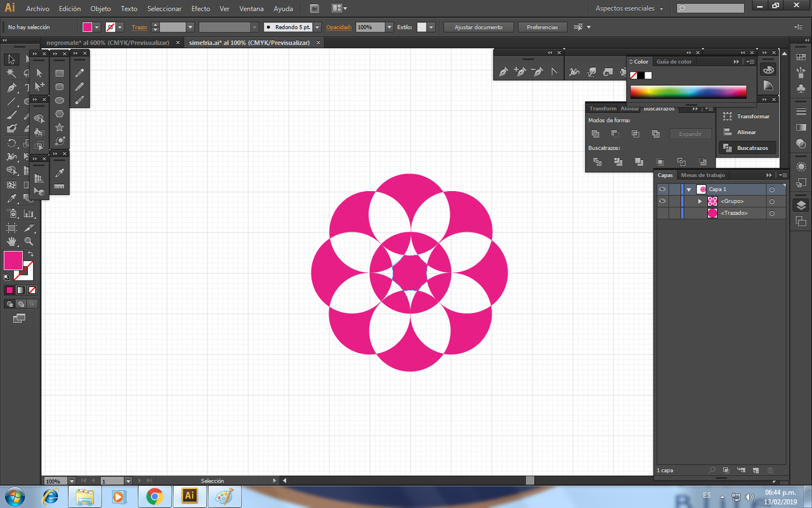Toggle visibility of the Grupo sublayer
The height and width of the screenshot is (508, 812).
pos(662,201)
